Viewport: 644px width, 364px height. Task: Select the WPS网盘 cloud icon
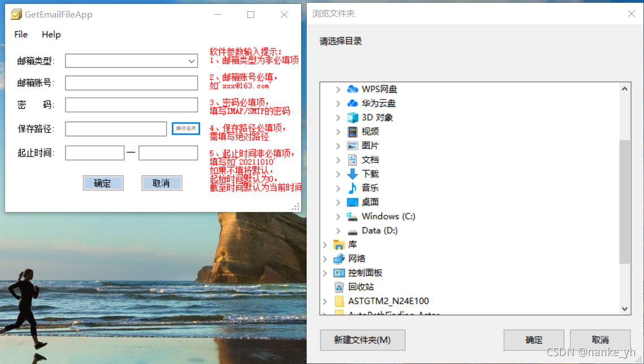(353, 89)
